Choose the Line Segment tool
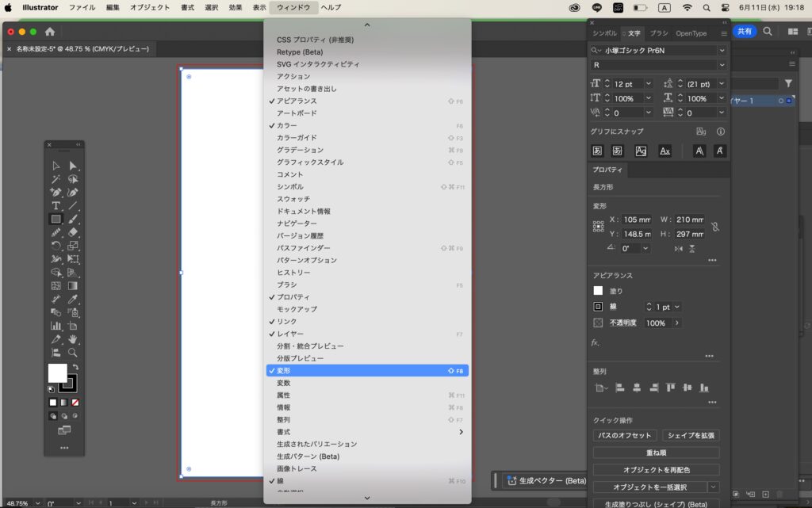 [73, 206]
